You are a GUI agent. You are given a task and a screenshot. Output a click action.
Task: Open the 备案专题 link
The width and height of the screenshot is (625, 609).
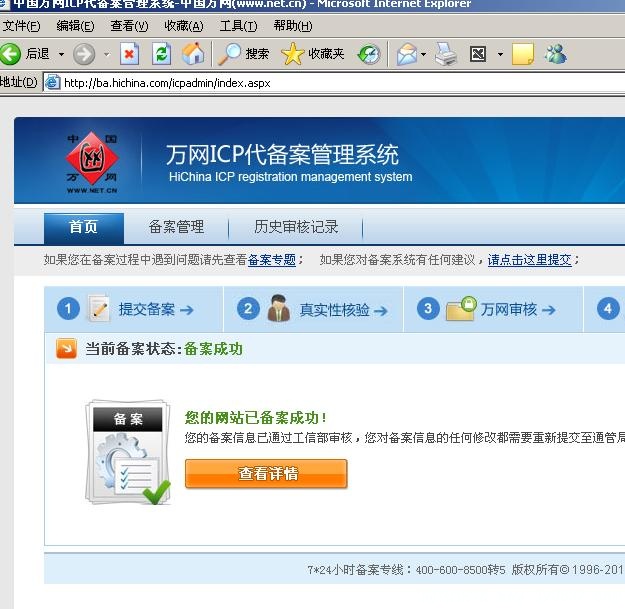271,260
